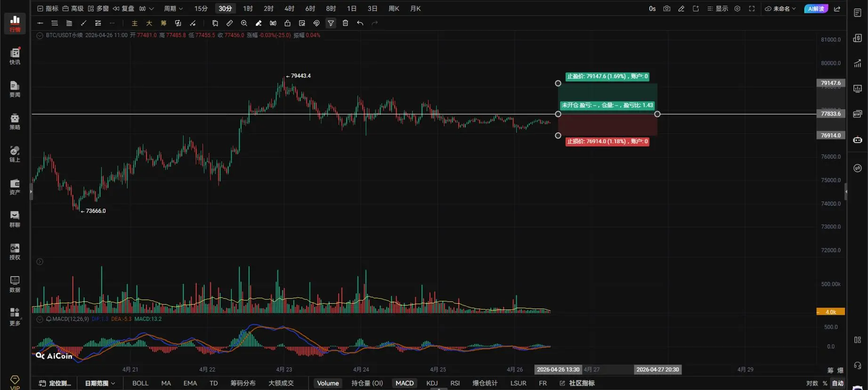This screenshot has height=390, width=868.
Task: Open the 更多 more sidebar icon
Action: pyautogui.click(x=15, y=317)
